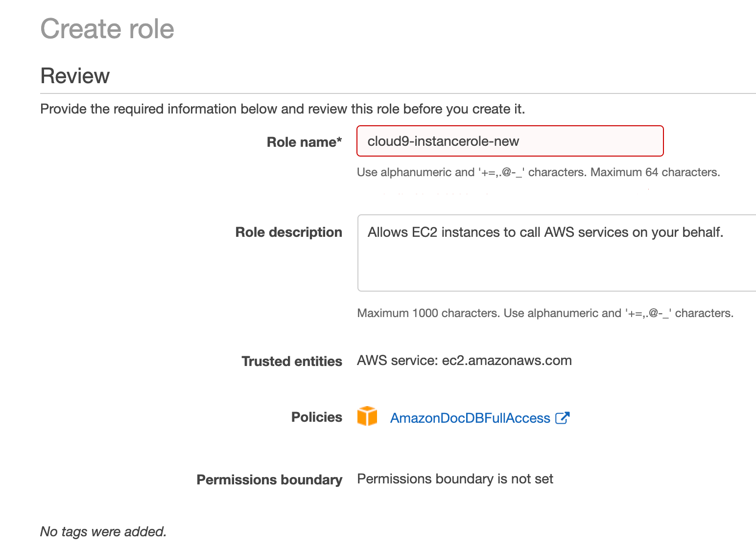The image size is (756, 548).
Task: Click the 'Maximum 64 characters' hint text
Action: click(655, 172)
